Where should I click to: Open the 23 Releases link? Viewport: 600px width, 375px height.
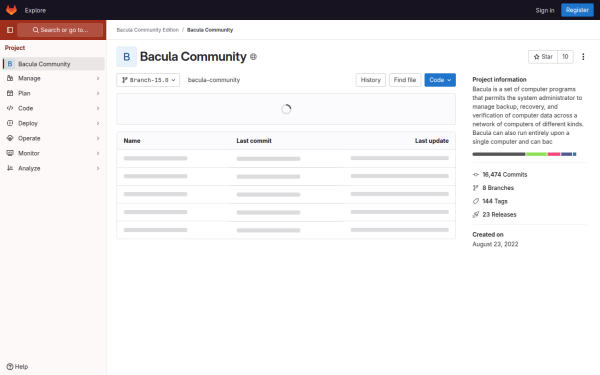pyautogui.click(x=499, y=215)
